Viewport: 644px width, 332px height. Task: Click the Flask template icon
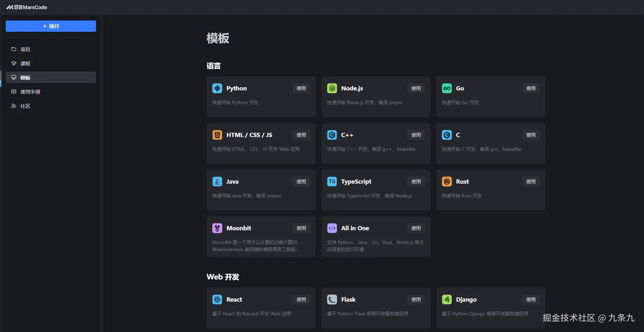(332, 300)
